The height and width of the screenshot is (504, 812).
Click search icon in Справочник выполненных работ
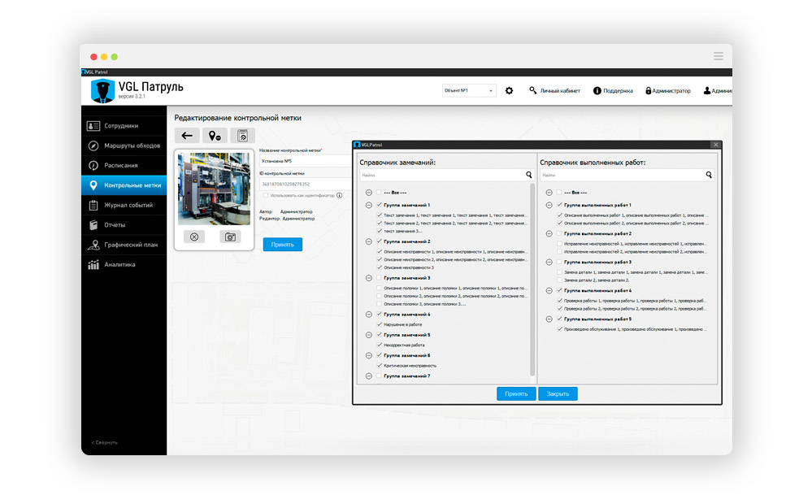coord(709,175)
